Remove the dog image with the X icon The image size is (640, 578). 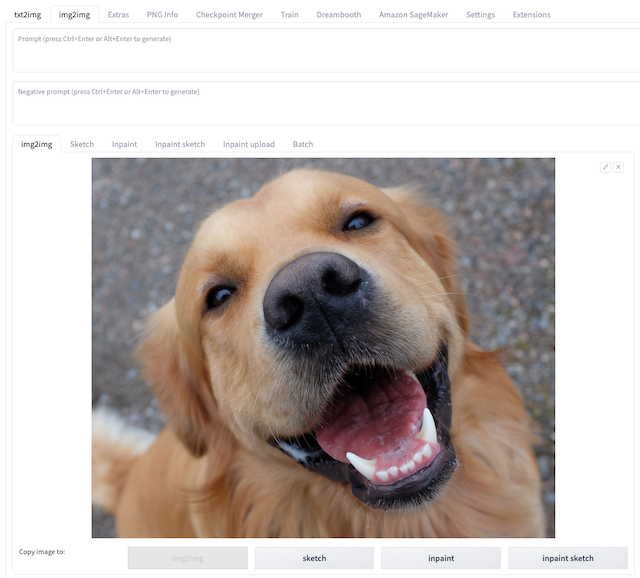click(618, 167)
